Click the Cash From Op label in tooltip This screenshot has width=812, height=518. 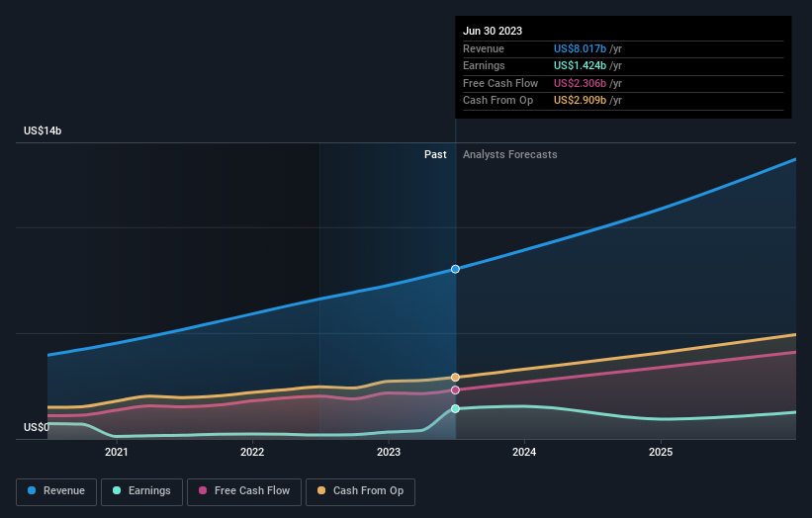[x=497, y=101]
